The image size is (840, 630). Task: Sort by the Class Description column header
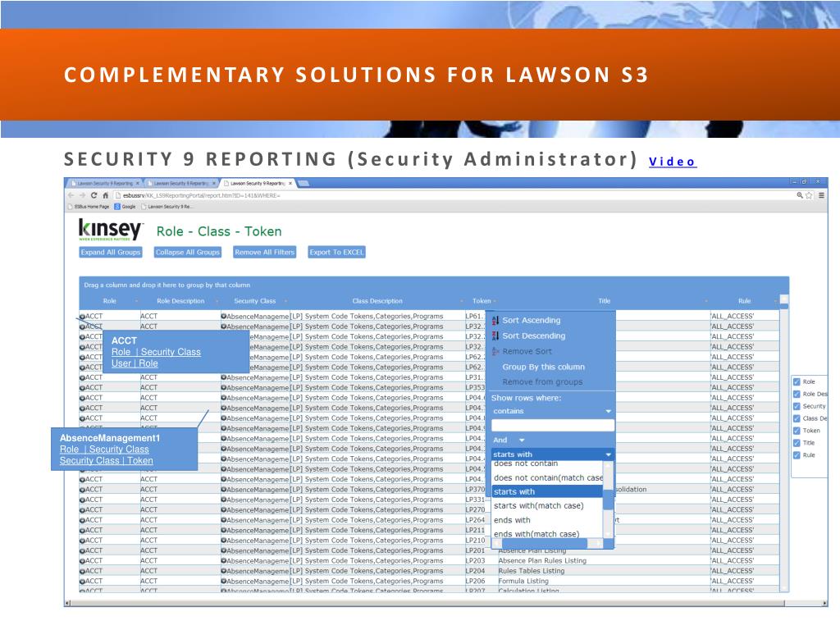pyautogui.click(x=377, y=301)
